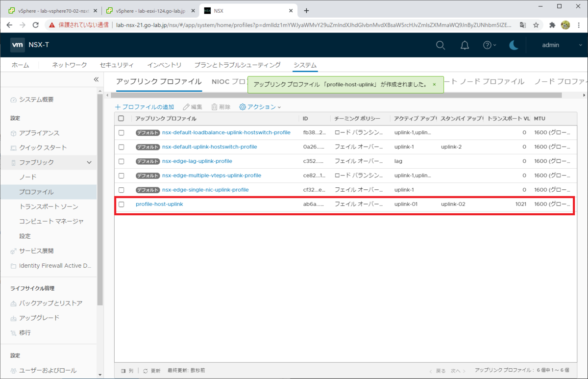The height and width of the screenshot is (379, 588).
Task: Open コンピュート マネージャ in sidebar
Action: tap(51, 221)
